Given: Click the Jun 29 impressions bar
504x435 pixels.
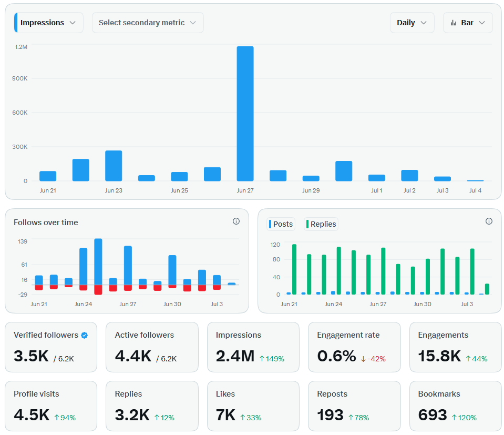Looking at the screenshot, I should (x=311, y=178).
